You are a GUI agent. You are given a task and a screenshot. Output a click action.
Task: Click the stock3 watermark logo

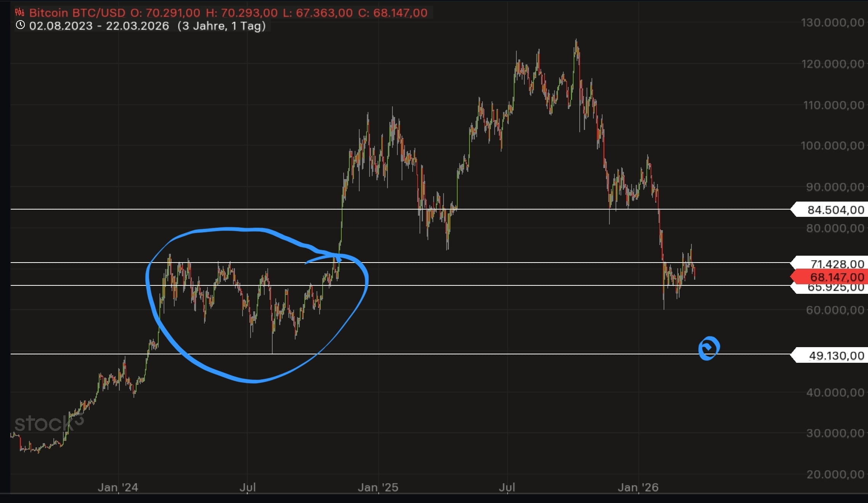(49, 423)
